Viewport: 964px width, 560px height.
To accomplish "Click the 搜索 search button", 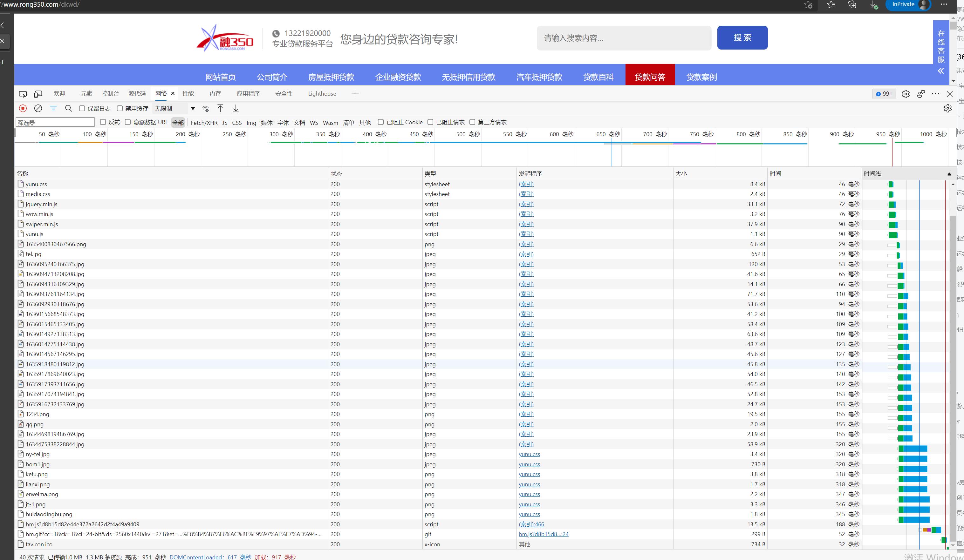I will point(742,37).
